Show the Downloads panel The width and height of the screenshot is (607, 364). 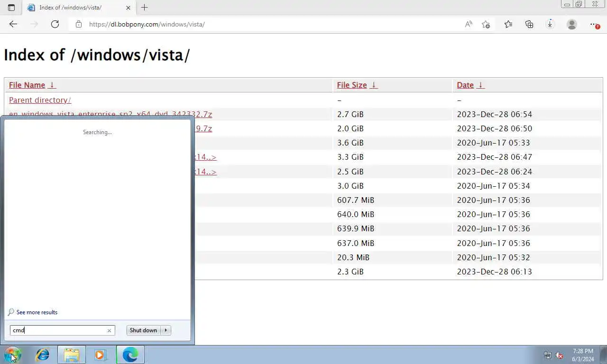pyautogui.click(x=550, y=24)
